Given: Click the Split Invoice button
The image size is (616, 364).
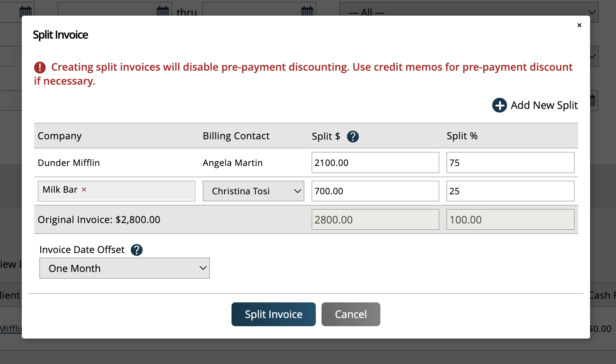Looking at the screenshot, I should click(x=273, y=314).
